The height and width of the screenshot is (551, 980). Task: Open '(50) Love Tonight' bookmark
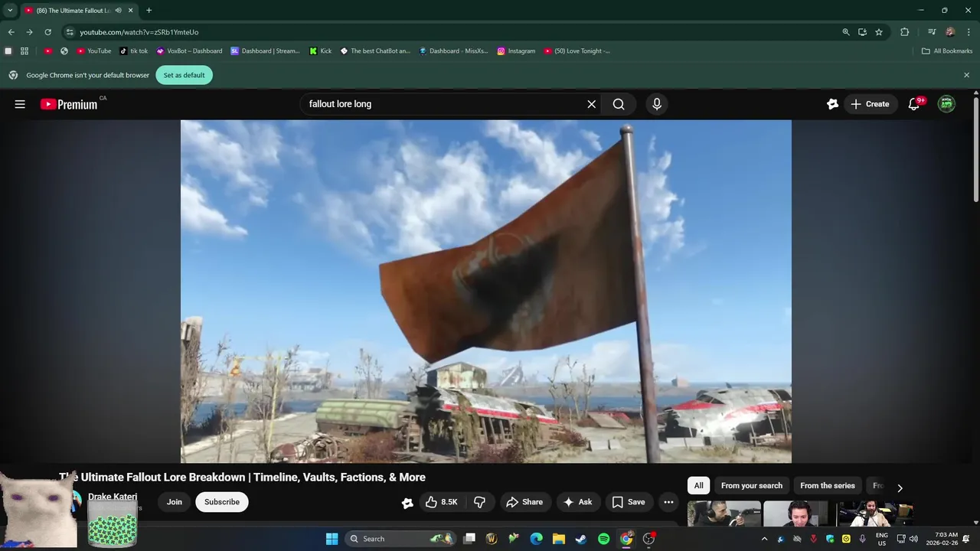click(577, 51)
